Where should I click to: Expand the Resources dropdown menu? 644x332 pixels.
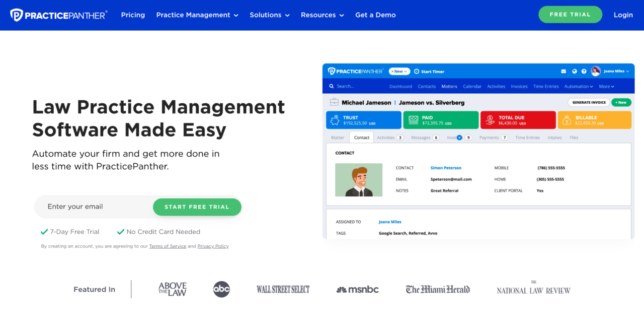(322, 15)
